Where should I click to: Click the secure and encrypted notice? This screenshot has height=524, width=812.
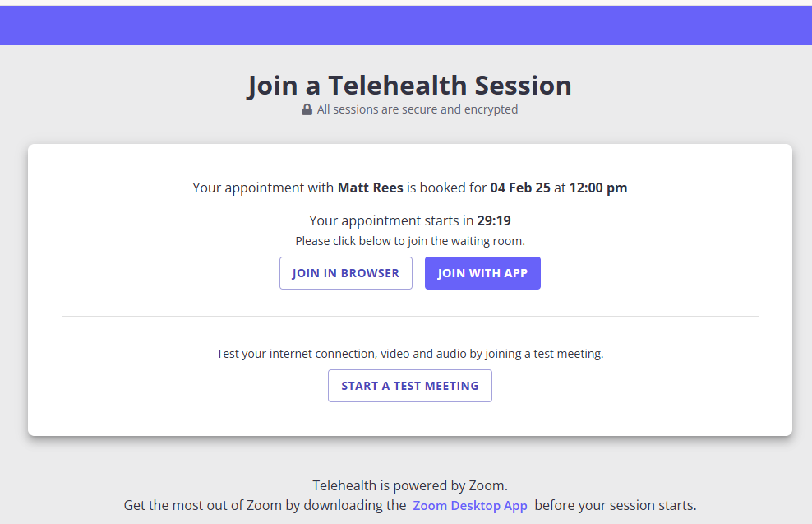[417, 109]
